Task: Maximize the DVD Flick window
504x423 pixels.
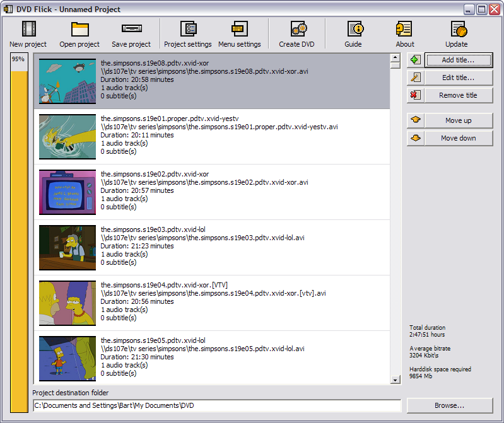Action: (x=481, y=9)
